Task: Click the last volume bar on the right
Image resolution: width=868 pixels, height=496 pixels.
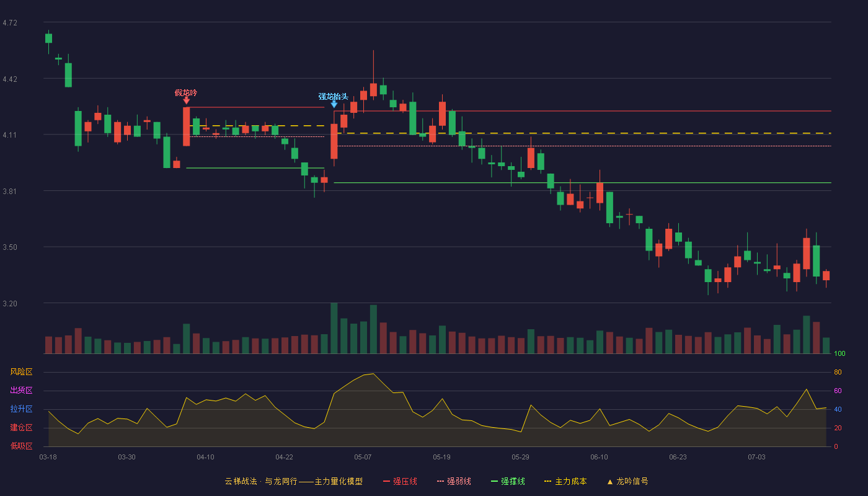Action: 826,345
